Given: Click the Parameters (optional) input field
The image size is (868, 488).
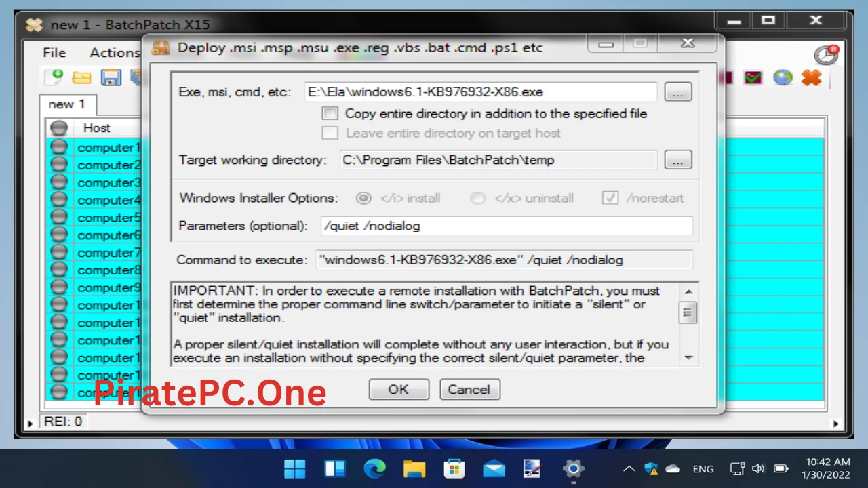Looking at the screenshot, I should tap(507, 226).
